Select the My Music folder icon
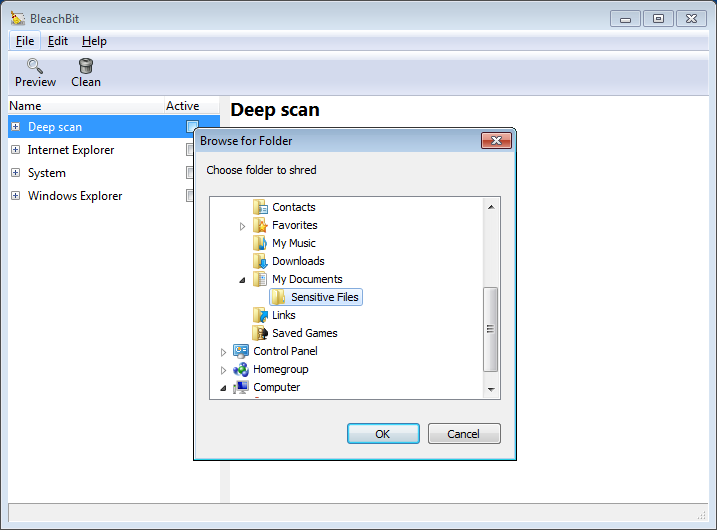The width and height of the screenshot is (717, 530). tap(260, 243)
